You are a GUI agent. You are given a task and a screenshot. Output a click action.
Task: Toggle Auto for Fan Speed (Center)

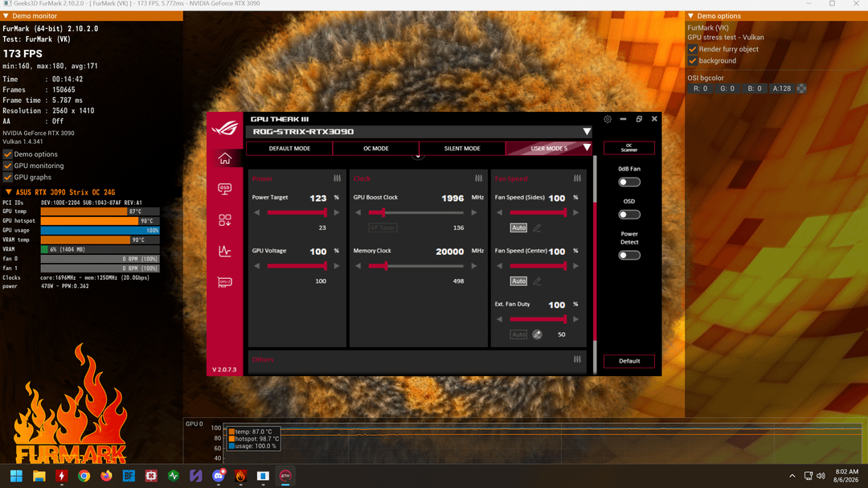click(x=518, y=281)
